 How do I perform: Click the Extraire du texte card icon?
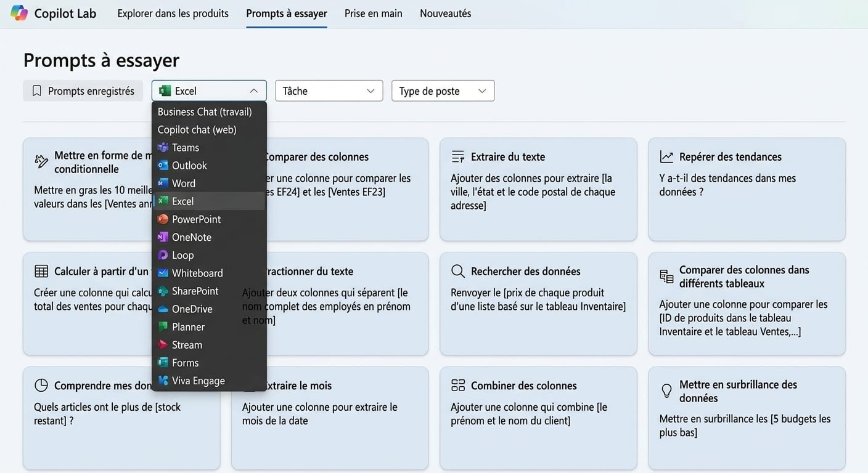coord(458,156)
